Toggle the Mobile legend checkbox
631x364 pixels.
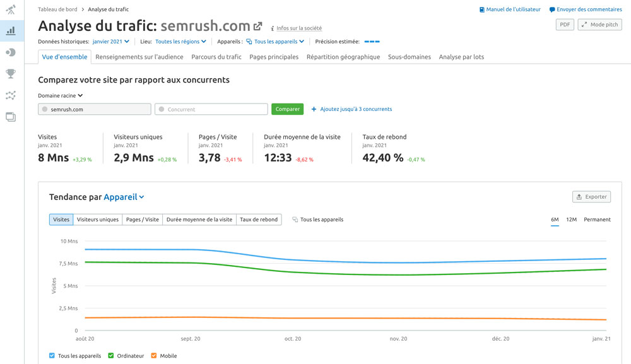click(x=154, y=356)
